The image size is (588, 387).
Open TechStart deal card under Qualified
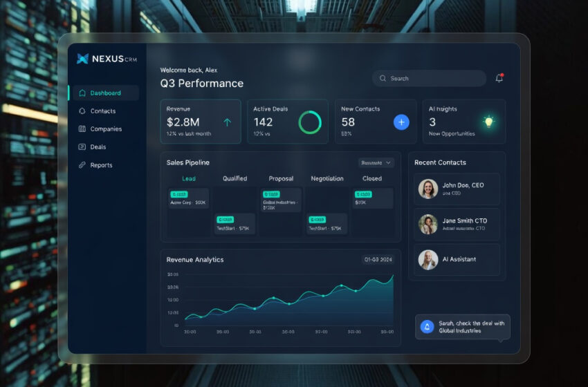(235, 224)
